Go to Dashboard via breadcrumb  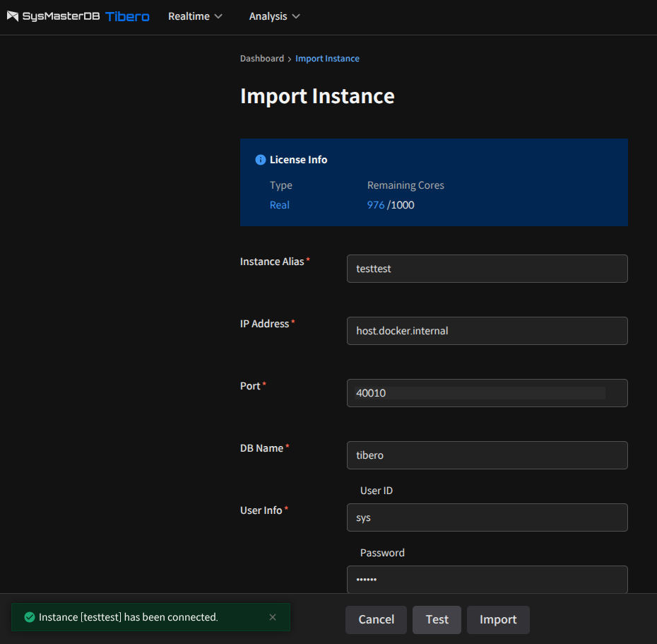point(261,59)
